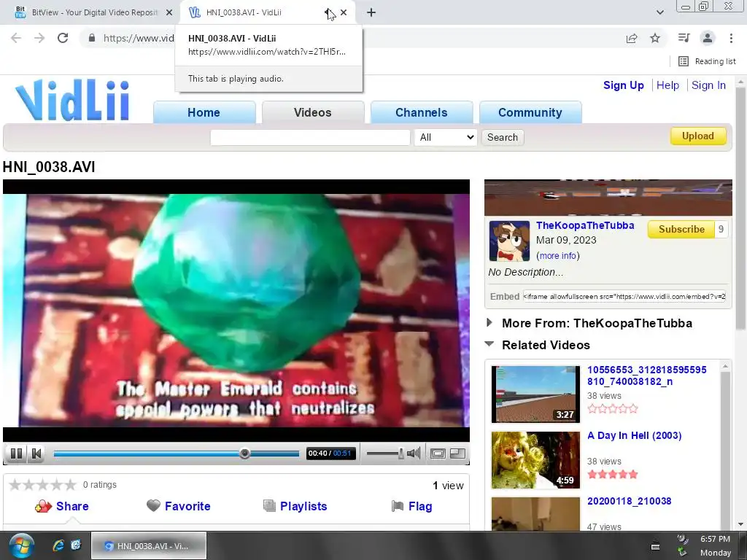Open the Home navigation tab
The width and height of the screenshot is (747, 560).
pyautogui.click(x=204, y=112)
